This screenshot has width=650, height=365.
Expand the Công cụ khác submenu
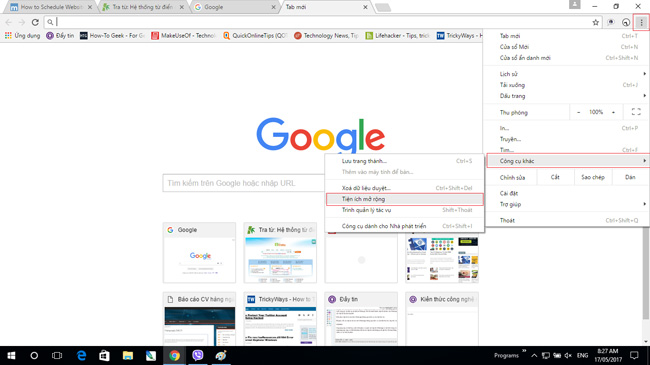point(568,161)
